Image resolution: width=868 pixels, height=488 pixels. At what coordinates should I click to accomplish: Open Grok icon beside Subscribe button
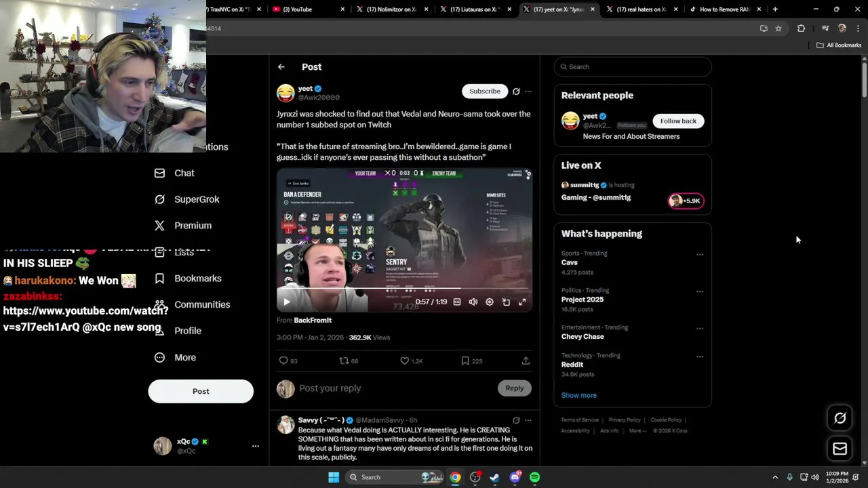coord(516,91)
